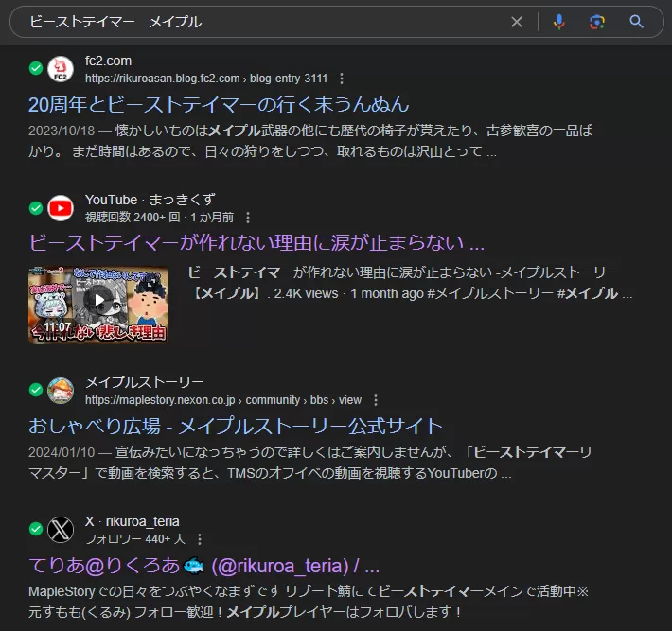672x631 pixels.
Task: Start voice search with the microphone icon
Action: (558, 22)
